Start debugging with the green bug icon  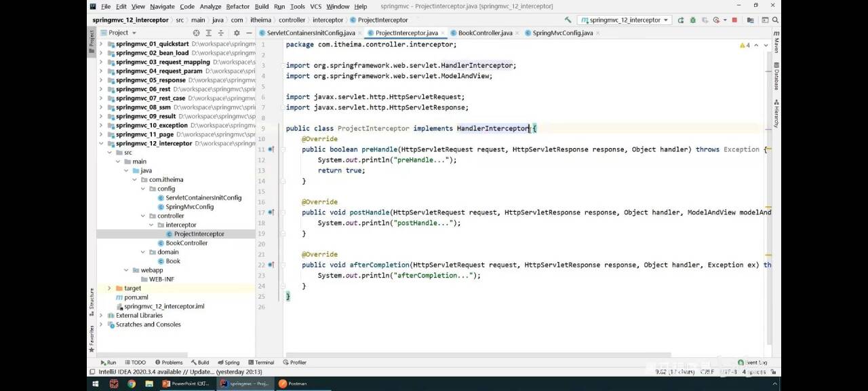(x=692, y=20)
